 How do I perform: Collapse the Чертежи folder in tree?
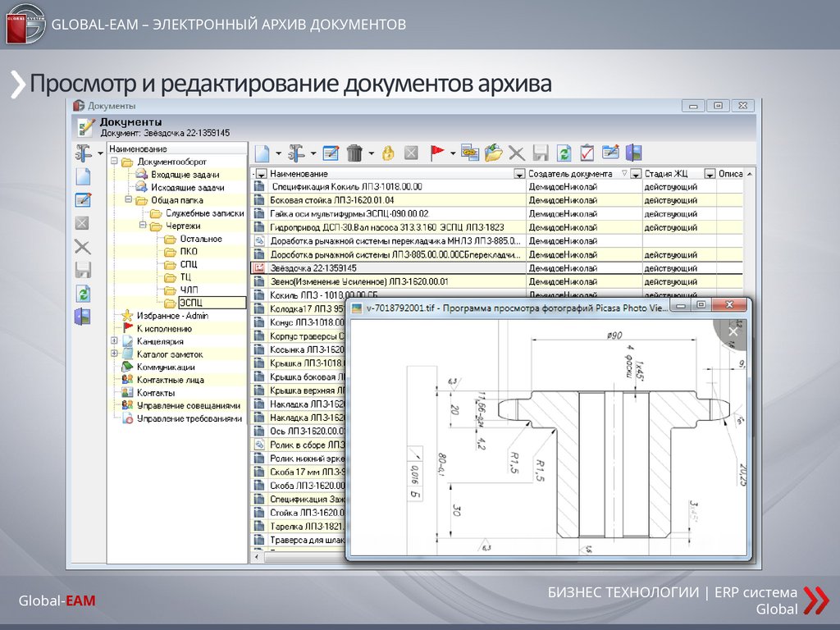coord(142,226)
